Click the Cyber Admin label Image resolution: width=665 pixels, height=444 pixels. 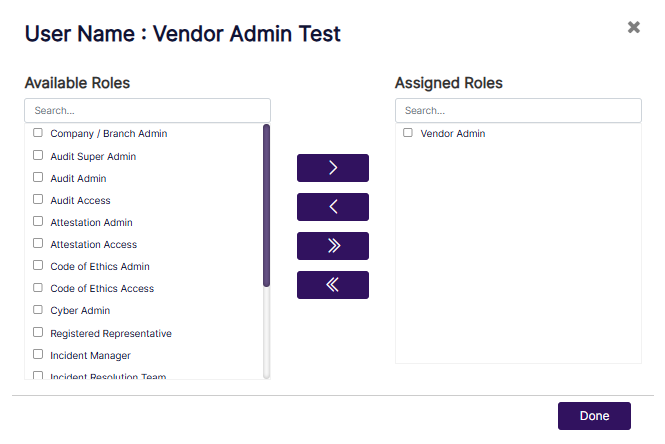80,311
